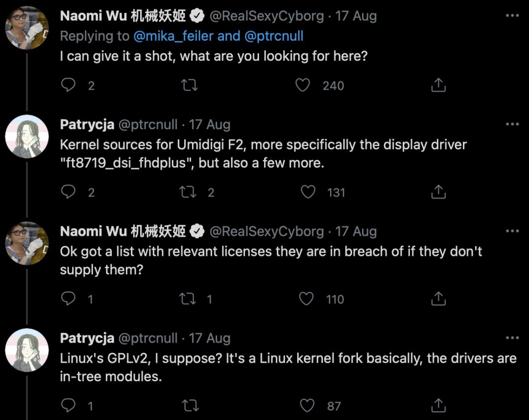The image size is (529, 420).
Task: Retweet Naomi's 'give it a shot' tweet
Action: 190,85
